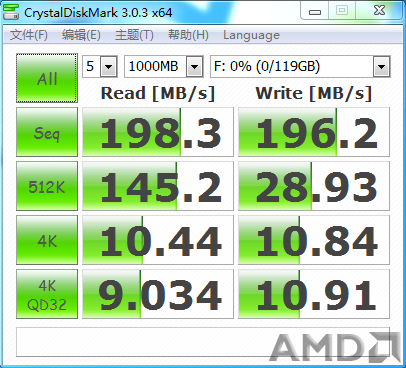Viewport: 406px width, 368px height.
Task: Select the Seq write value 196.2
Action: pos(314,132)
